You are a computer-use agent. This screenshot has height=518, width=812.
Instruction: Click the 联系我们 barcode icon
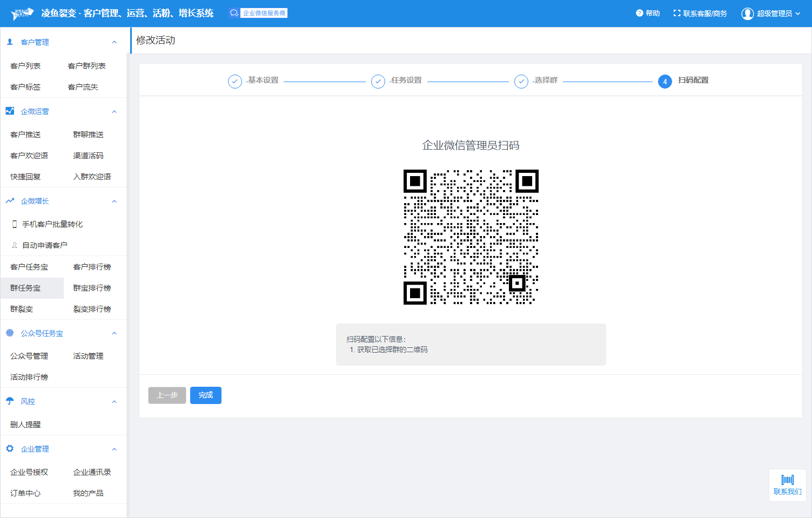click(787, 480)
